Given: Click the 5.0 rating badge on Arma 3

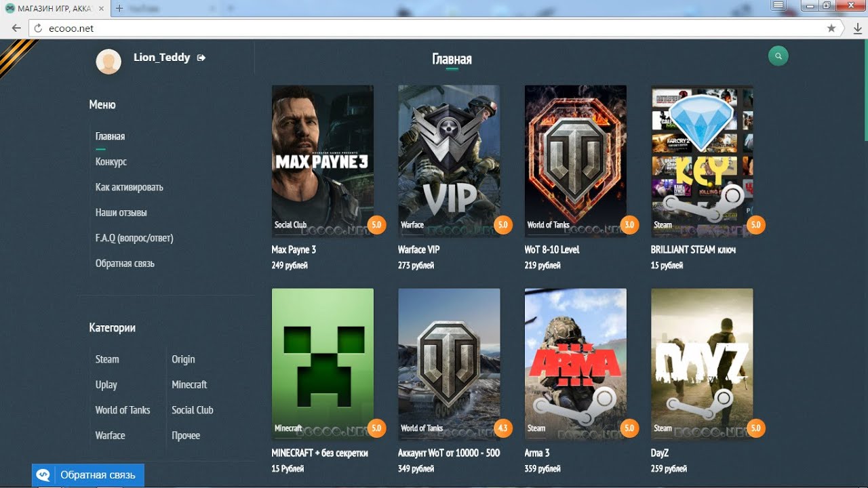Looking at the screenshot, I should (x=629, y=428).
